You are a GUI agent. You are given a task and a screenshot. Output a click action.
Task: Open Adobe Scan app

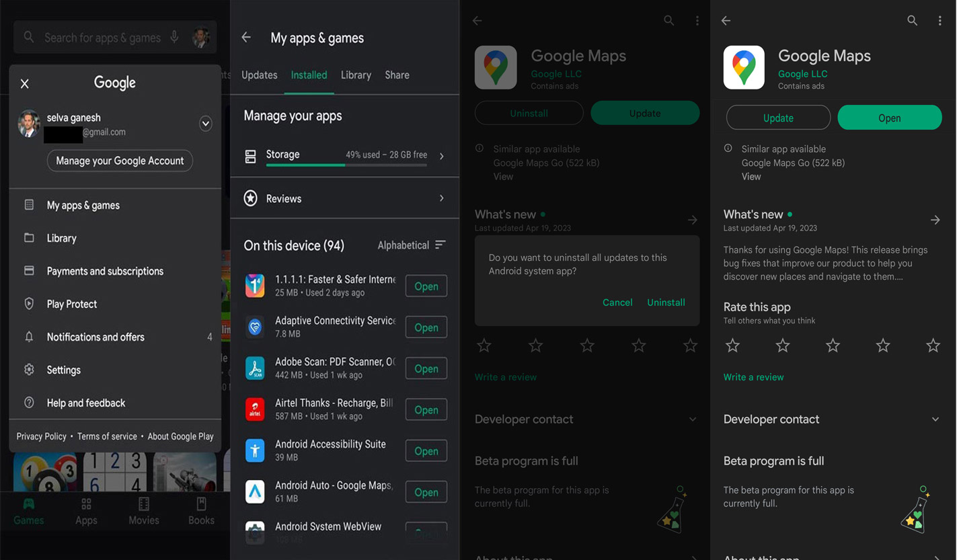pos(426,368)
